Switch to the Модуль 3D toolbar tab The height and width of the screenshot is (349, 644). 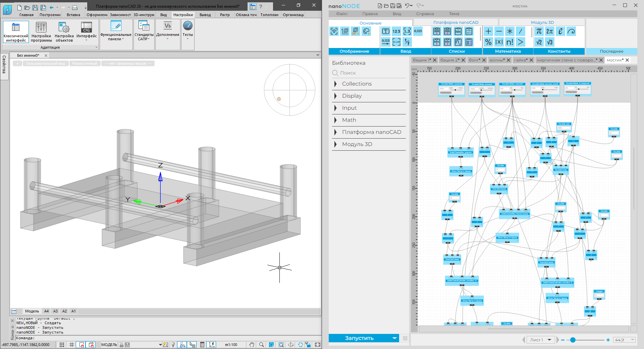(542, 22)
